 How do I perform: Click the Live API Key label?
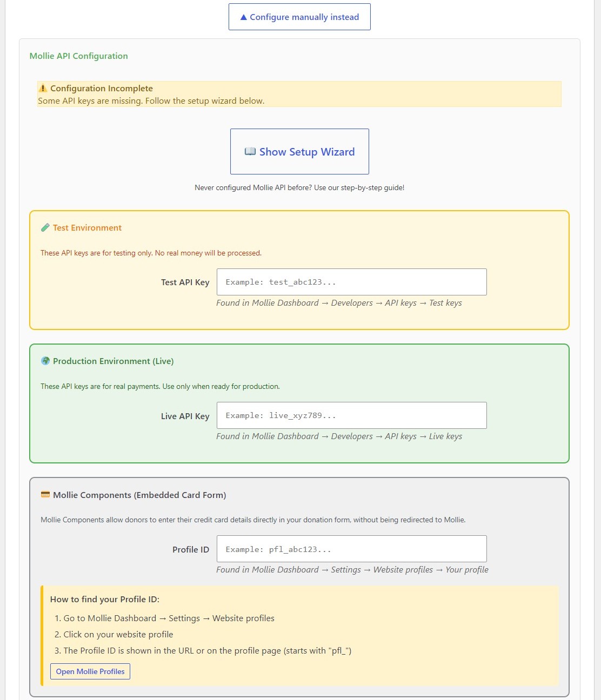click(185, 416)
